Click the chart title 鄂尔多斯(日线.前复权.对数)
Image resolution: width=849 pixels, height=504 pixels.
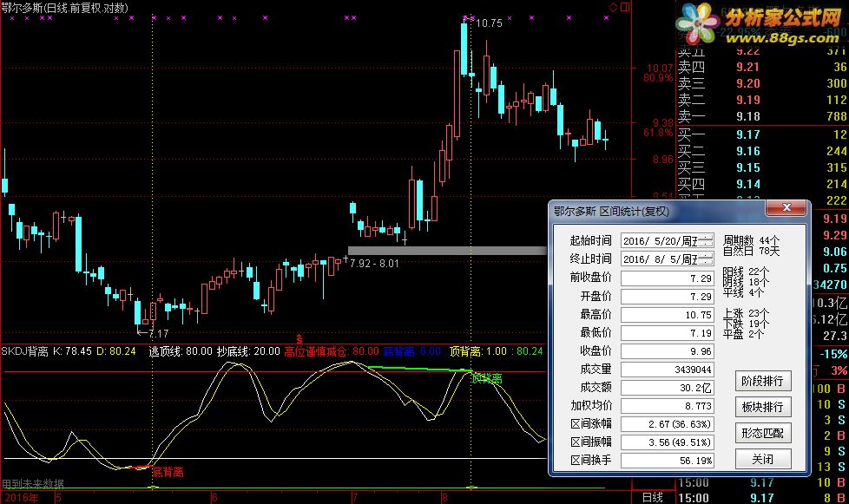65,8
